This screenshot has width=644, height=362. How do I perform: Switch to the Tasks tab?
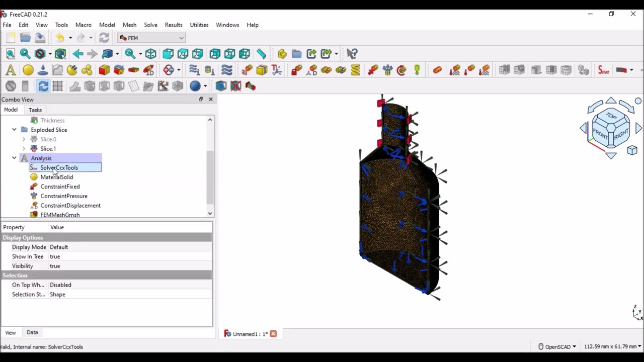point(35,110)
